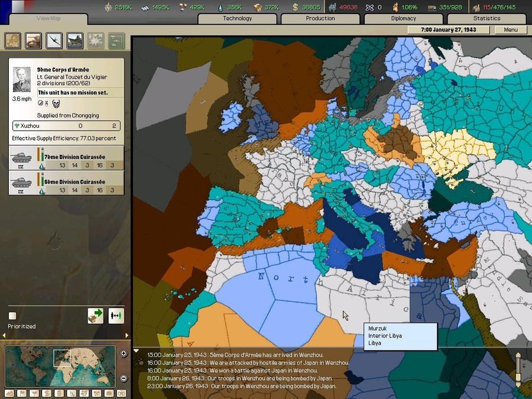
Task: Open the Diplomacy tab
Action: coord(403,18)
